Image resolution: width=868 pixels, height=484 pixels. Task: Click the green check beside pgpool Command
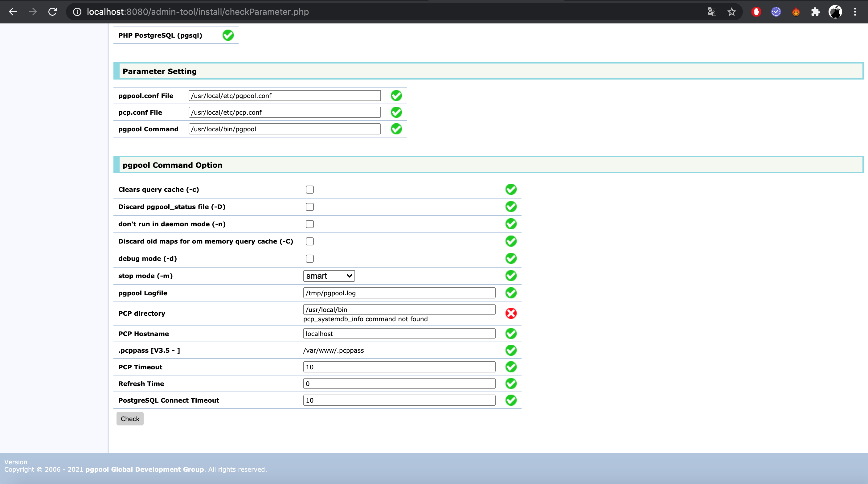396,129
